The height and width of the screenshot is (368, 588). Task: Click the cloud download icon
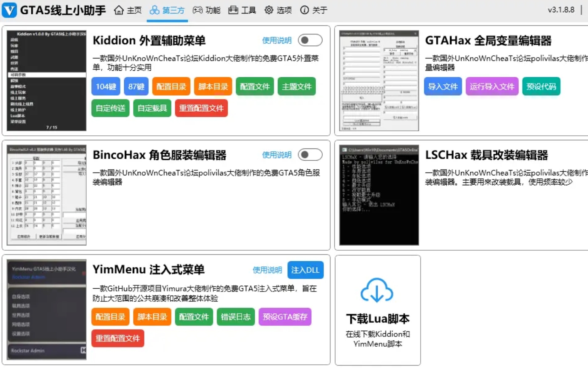coord(377,290)
